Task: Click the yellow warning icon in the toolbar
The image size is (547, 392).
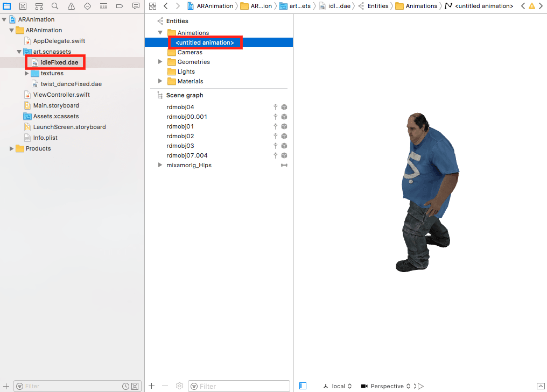Action: [532, 6]
